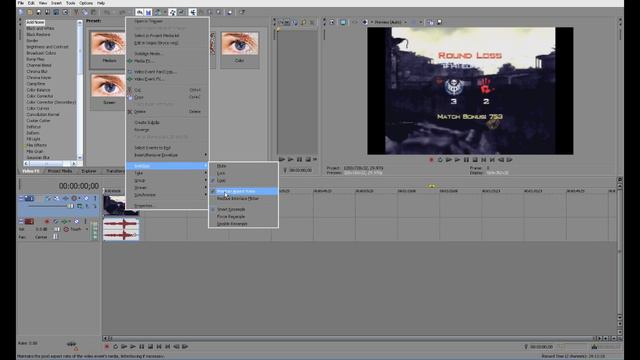
Task: Click the What's This Help icon
Action: [242, 12]
